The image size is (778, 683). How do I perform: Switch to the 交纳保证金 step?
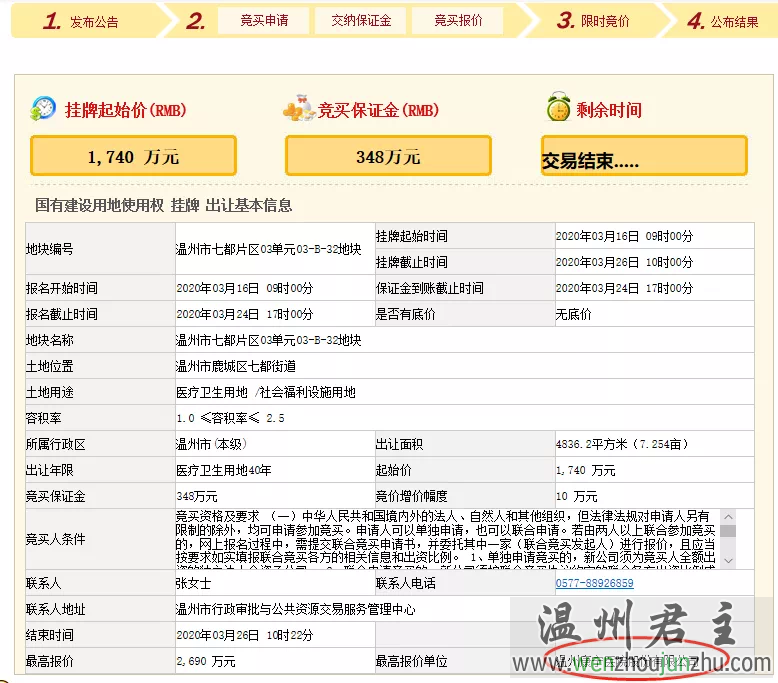tap(361, 21)
